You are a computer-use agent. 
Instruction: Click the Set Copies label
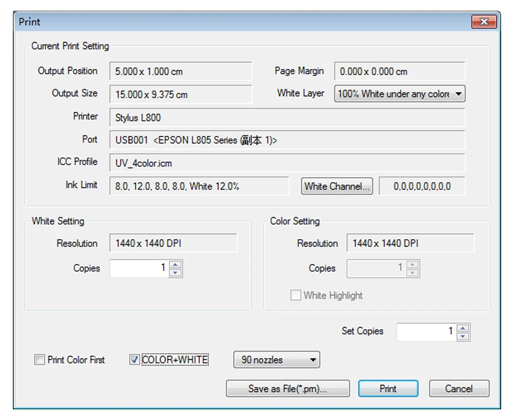point(362,331)
